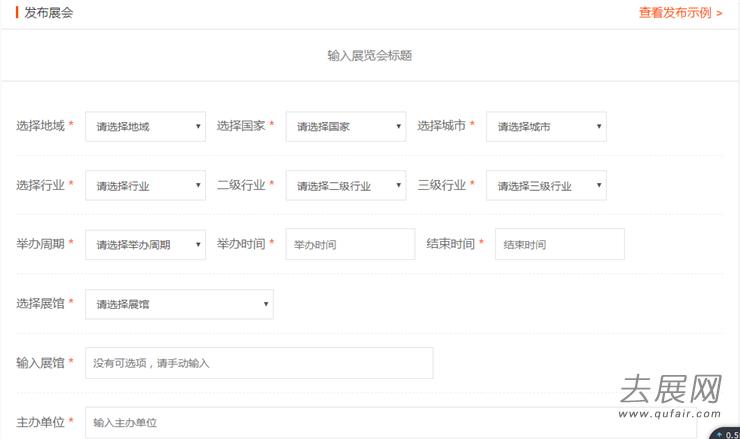Click the 发布展会 heading text
740x439 pixels.
point(49,13)
